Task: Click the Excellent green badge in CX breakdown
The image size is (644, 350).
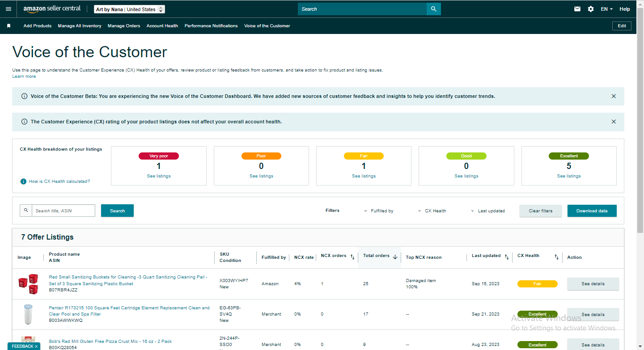Action: 569,156
